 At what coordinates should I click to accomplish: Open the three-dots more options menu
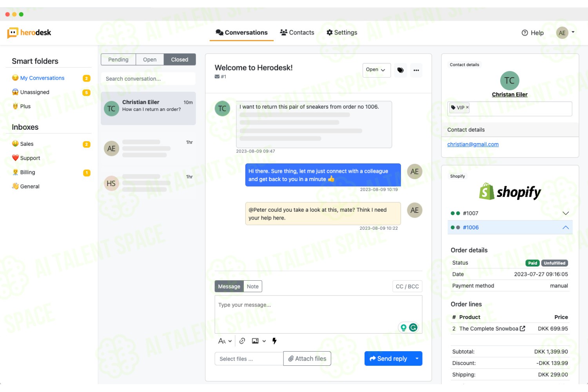click(416, 70)
